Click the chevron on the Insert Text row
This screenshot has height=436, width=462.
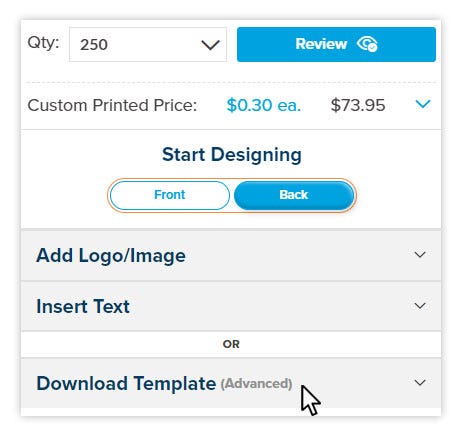click(x=420, y=306)
